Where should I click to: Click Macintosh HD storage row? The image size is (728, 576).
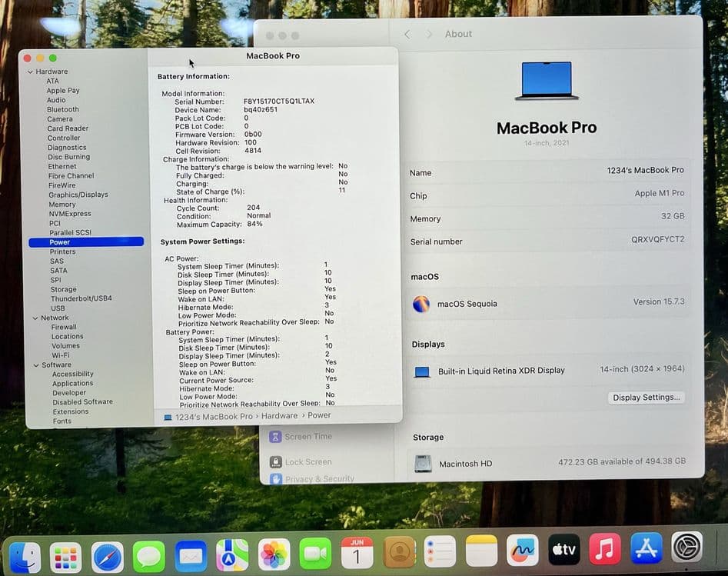point(549,463)
